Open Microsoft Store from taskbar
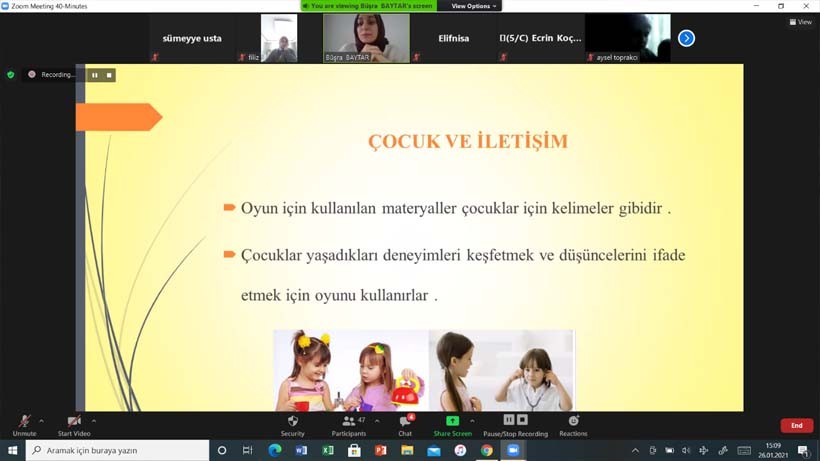820x461 pixels. [x=354, y=450]
